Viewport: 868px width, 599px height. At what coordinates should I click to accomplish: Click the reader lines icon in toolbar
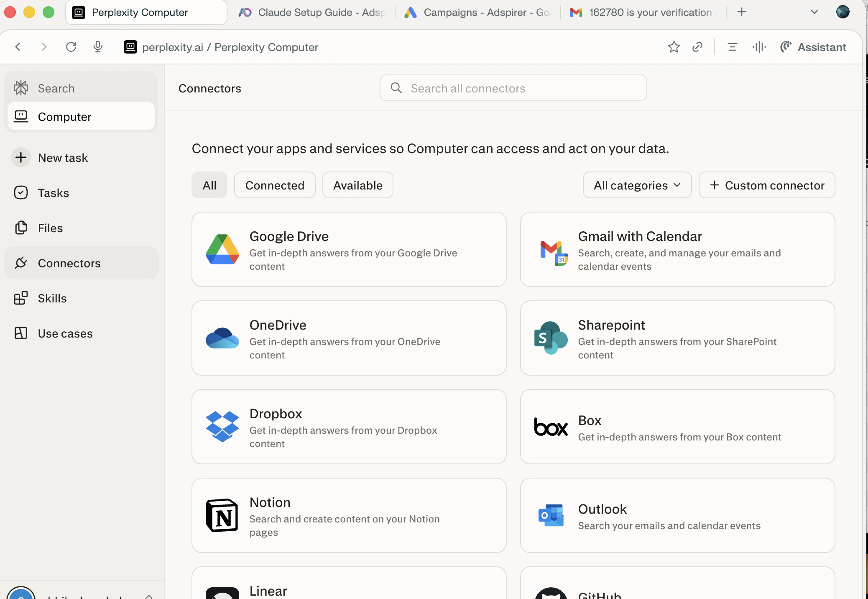[732, 47]
